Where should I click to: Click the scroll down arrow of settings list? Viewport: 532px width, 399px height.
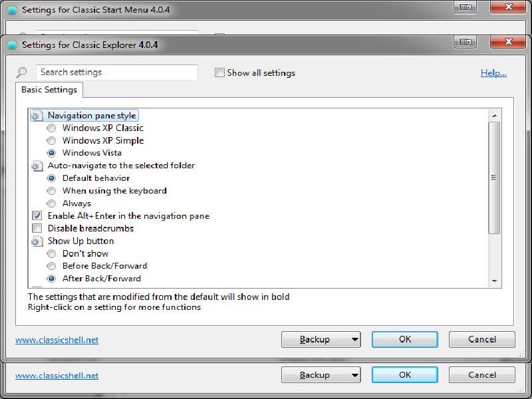click(494, 281)
